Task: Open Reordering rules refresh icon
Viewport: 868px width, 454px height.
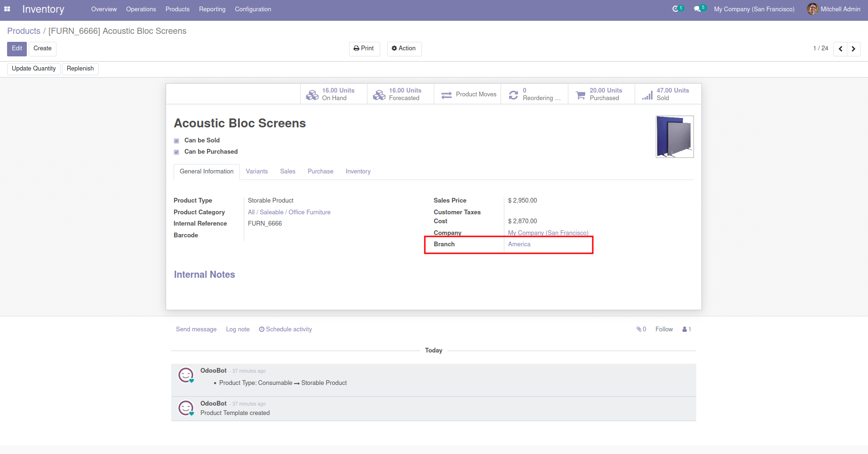Action: click(x=513, y=94)
